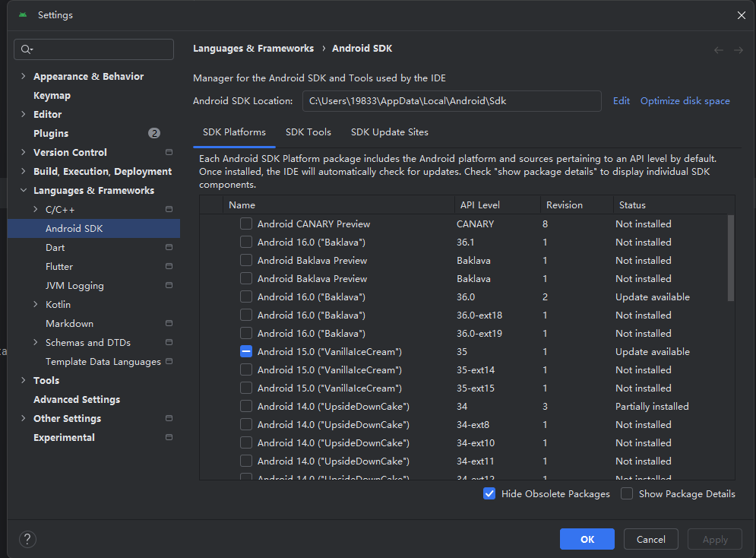This screenshot has height=558, width=756.
Task: Check the Android CANARY Preview checkbox
Action: [x=246, y=224]
